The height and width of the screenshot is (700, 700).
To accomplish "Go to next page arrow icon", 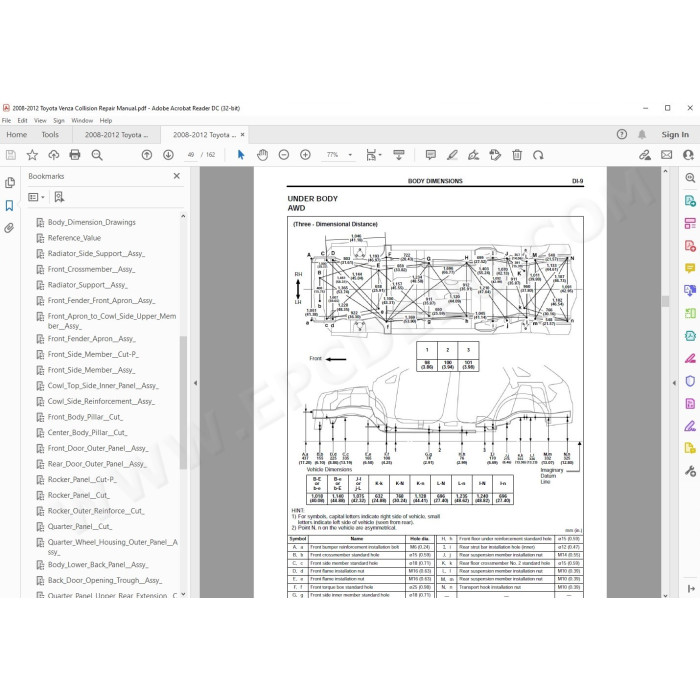I will point(168,155).
